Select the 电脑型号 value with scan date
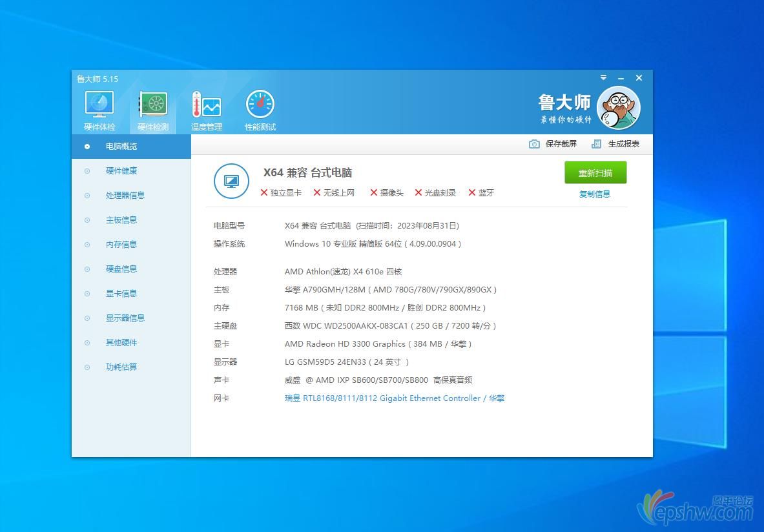Image resolution: width=764 pixels, height=532 pixels. tap(372, 226)
